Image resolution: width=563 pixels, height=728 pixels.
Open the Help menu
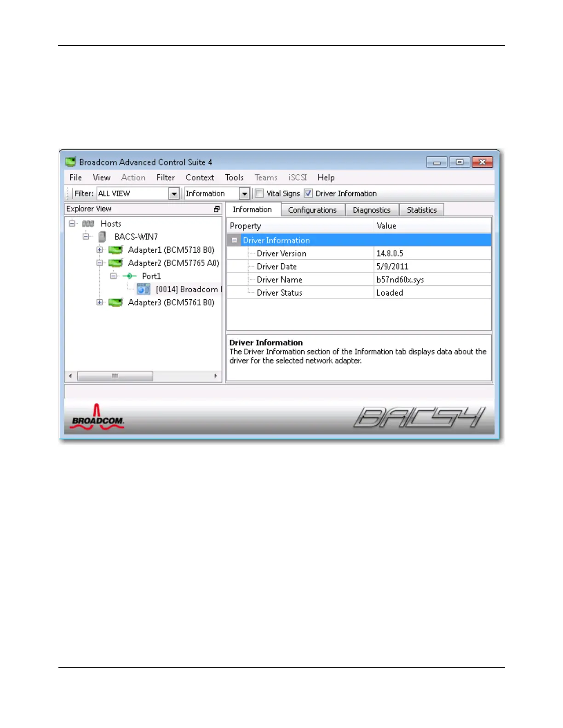pos(326,177)
